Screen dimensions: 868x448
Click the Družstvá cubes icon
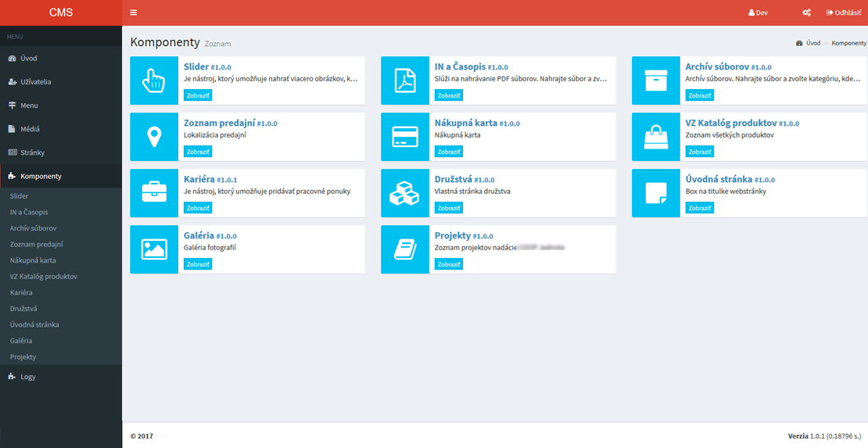click(404, 192)
